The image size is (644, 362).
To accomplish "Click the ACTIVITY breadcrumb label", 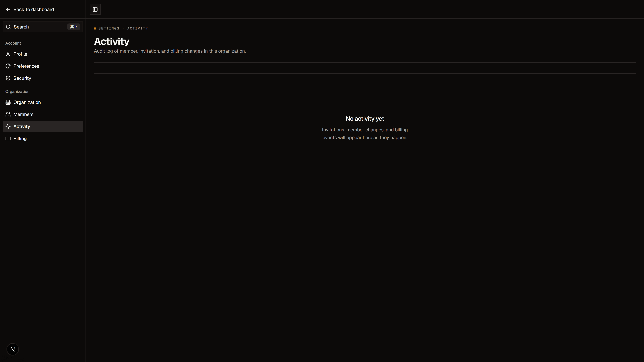I will (x=138, y=28).
